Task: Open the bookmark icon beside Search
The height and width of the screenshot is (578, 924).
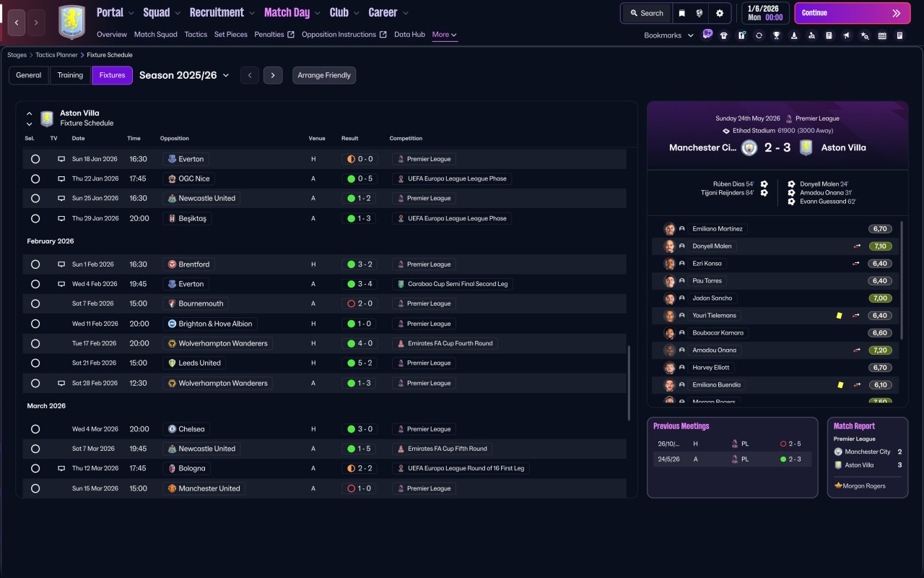Action: pos(682,13)
